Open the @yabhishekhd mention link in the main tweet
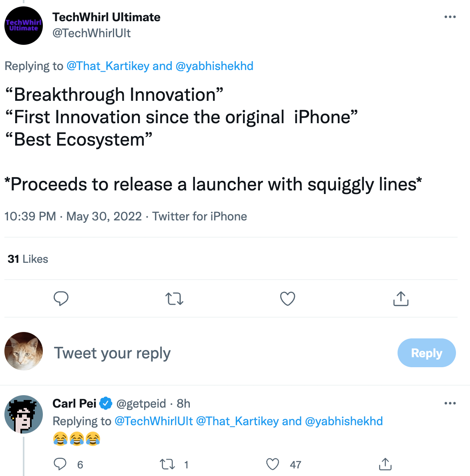The height and width of the screenshot is (476, 470). tap(214, 66)
